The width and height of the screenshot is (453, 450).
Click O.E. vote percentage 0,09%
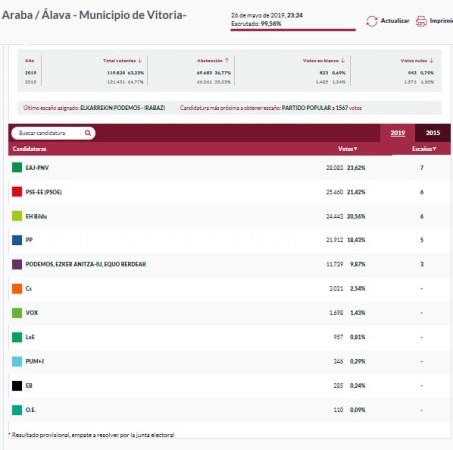pos(358,410)
